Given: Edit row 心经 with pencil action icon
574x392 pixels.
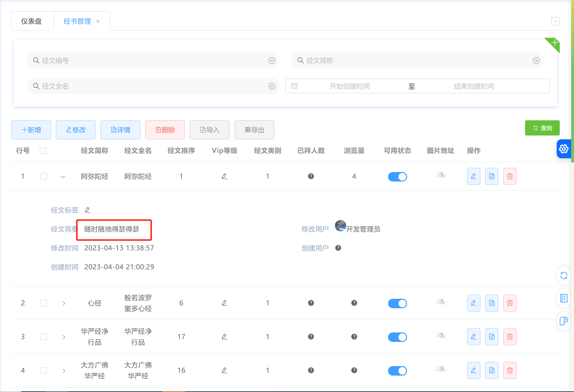Looking at the screenshot, I should [x=474, y=303].
